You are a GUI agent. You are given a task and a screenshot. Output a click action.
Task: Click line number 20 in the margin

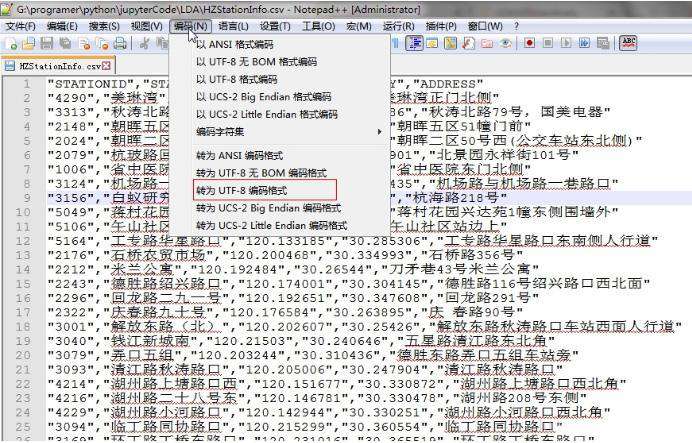(x=24, y=355)
